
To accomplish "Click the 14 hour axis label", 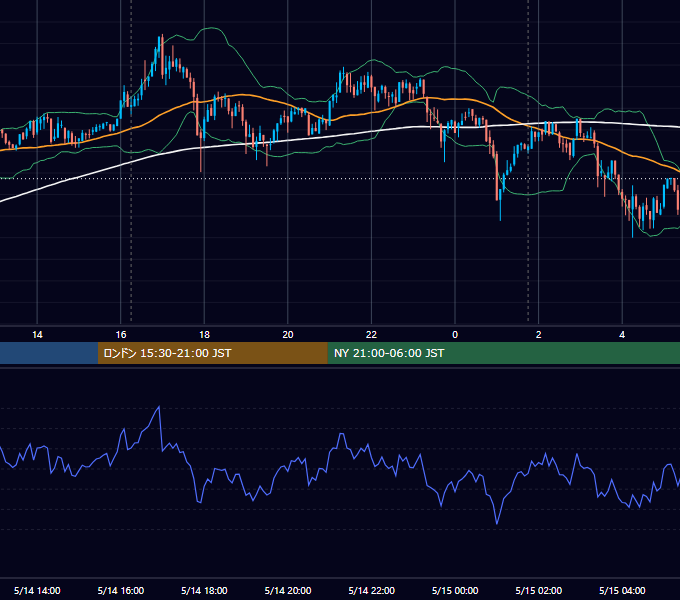I will point(37,335).
